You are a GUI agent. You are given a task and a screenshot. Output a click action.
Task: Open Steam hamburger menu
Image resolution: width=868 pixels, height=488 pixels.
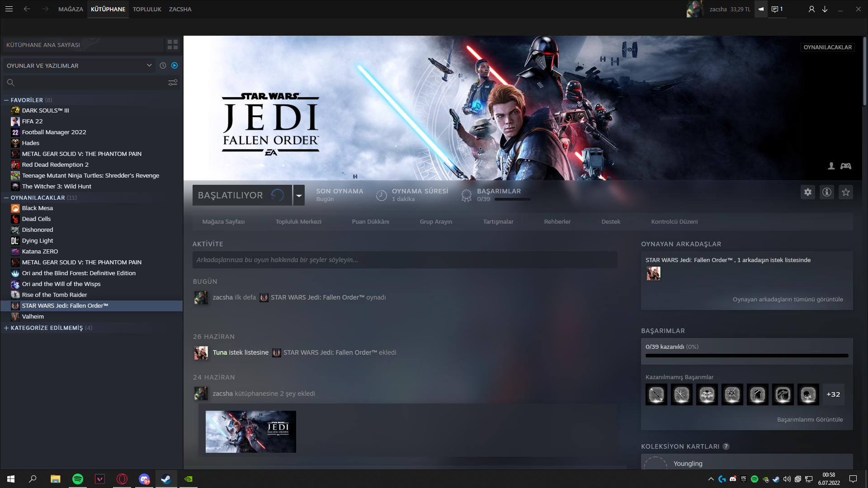pyautogui.click(x=9, y=9)
